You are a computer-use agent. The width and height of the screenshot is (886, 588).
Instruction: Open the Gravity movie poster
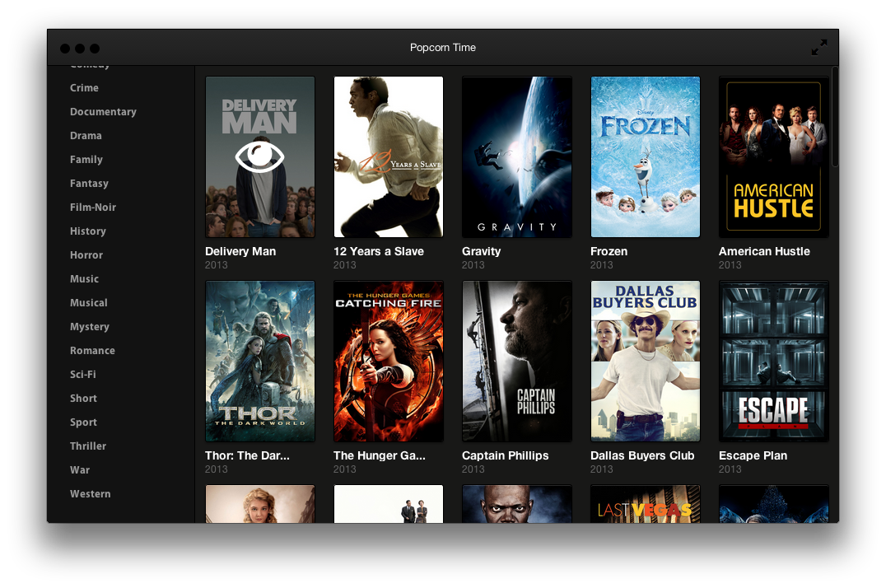pyautogui.click(x=517, y=156)
